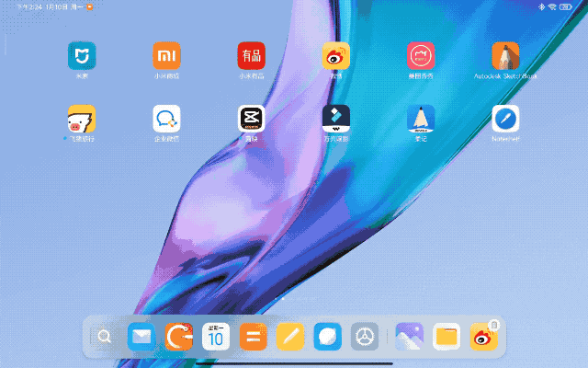The image size is (588, 368).
Task: Tap the Wi-Fi icon in the status bar
Action: tap(552, 6)
